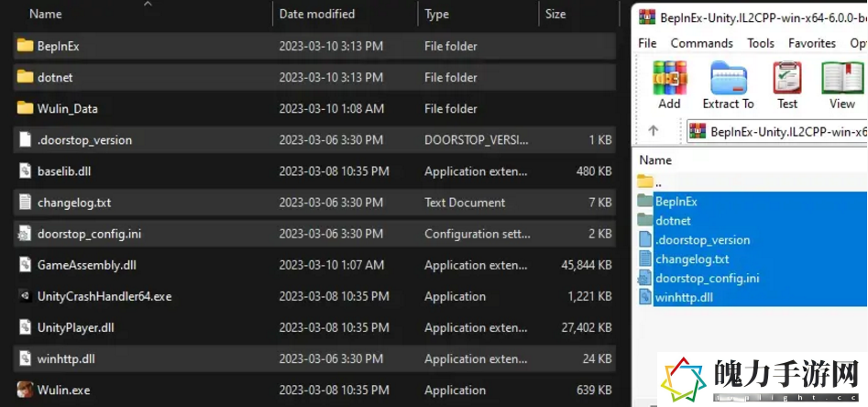
Task: Click the winhttp.dll icon in WinRAR list
Action: (x=645, y=297)
